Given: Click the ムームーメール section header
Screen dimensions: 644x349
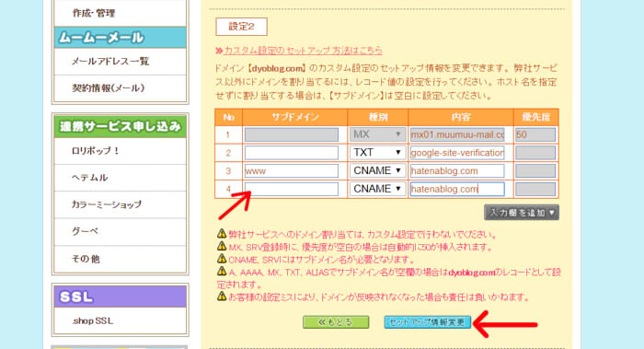Looking at the screenshot, I should point(120,38).
